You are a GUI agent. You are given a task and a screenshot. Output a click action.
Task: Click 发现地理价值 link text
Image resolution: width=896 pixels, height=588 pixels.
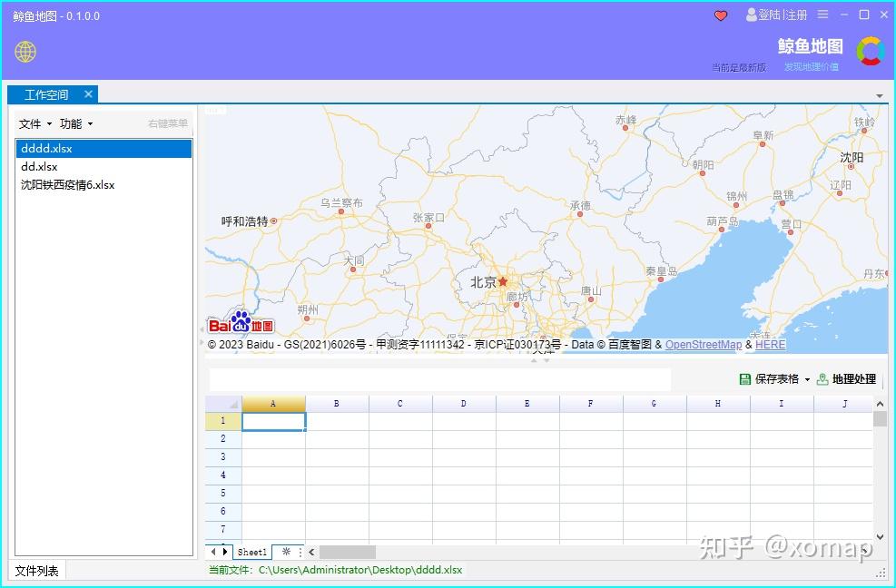812,67
